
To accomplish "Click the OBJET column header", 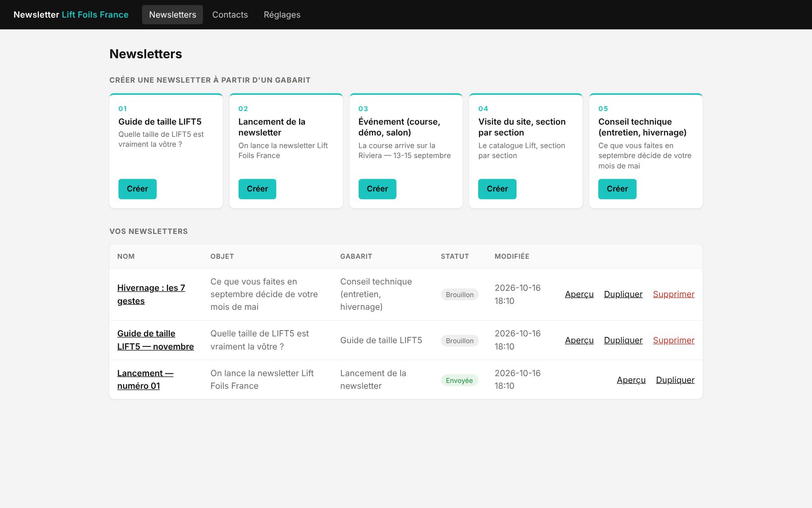I will click(x=222, y=256).
